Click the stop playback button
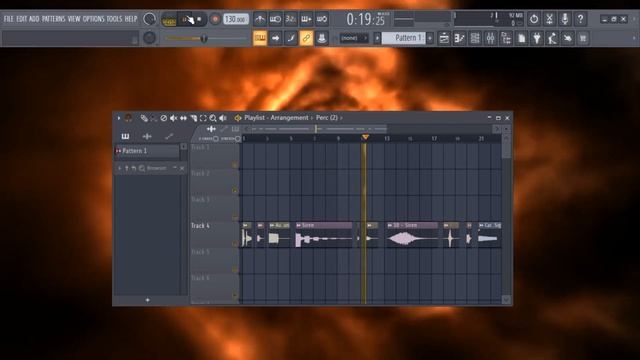This screenshot has width=640, height=360. [199, 19]
